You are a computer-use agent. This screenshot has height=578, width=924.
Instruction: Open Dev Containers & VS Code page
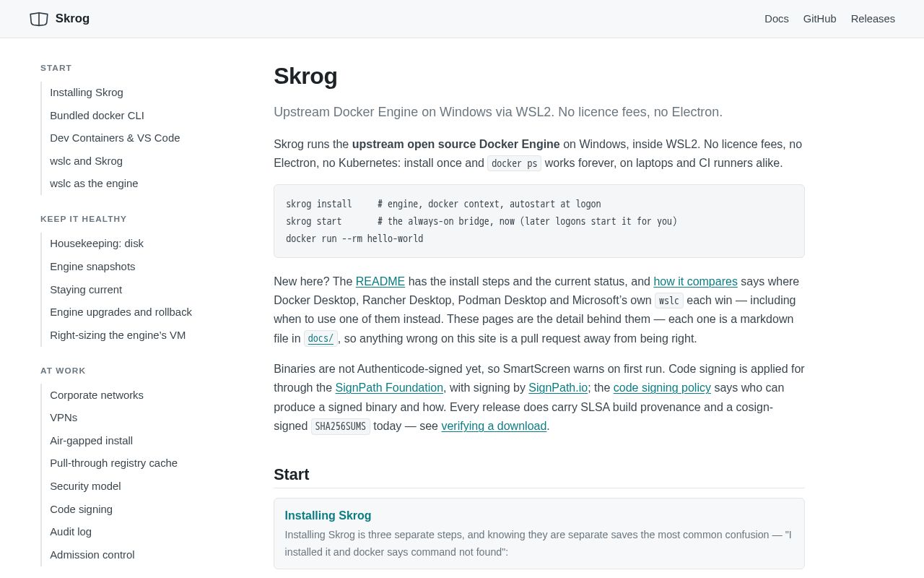point(115,138)
